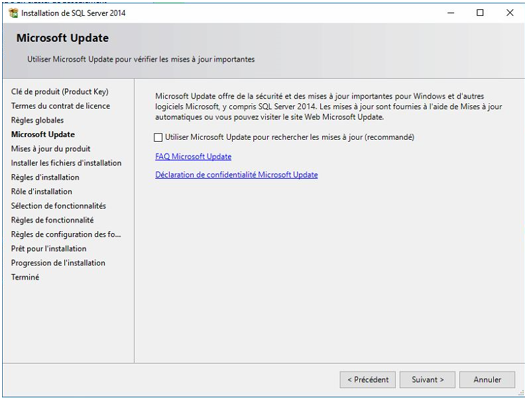
Task: Select Mises à jour du produit step
Action: 51,149
